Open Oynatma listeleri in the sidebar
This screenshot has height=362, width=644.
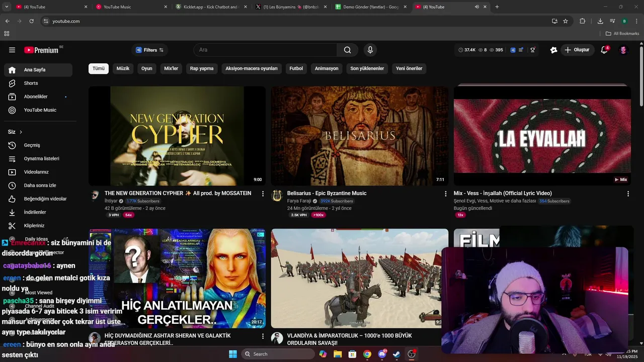coord(38,158)
